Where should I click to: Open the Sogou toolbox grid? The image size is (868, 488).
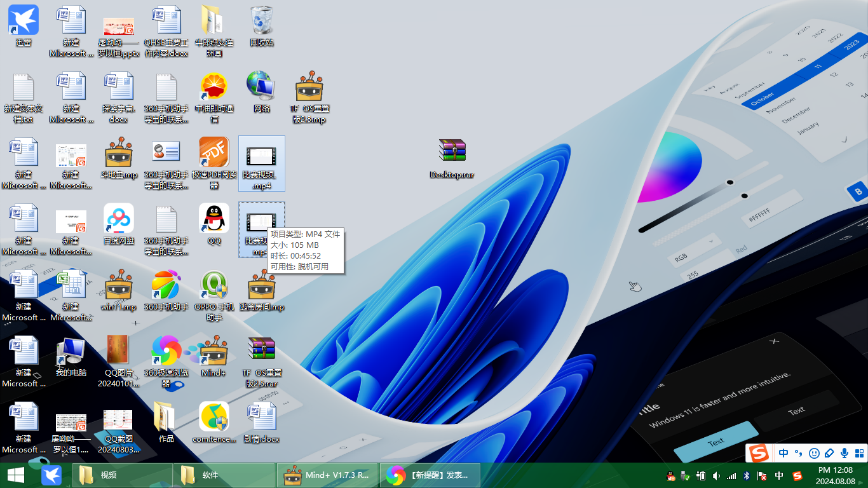coord(860,453)
